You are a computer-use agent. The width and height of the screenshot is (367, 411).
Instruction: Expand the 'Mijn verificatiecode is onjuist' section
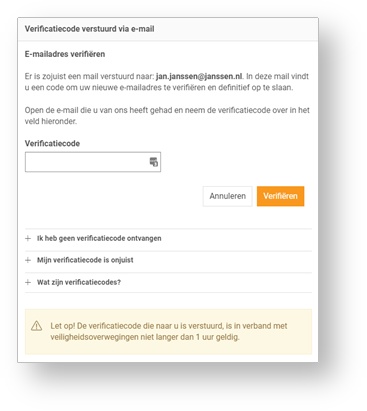(x=168, y=260)
